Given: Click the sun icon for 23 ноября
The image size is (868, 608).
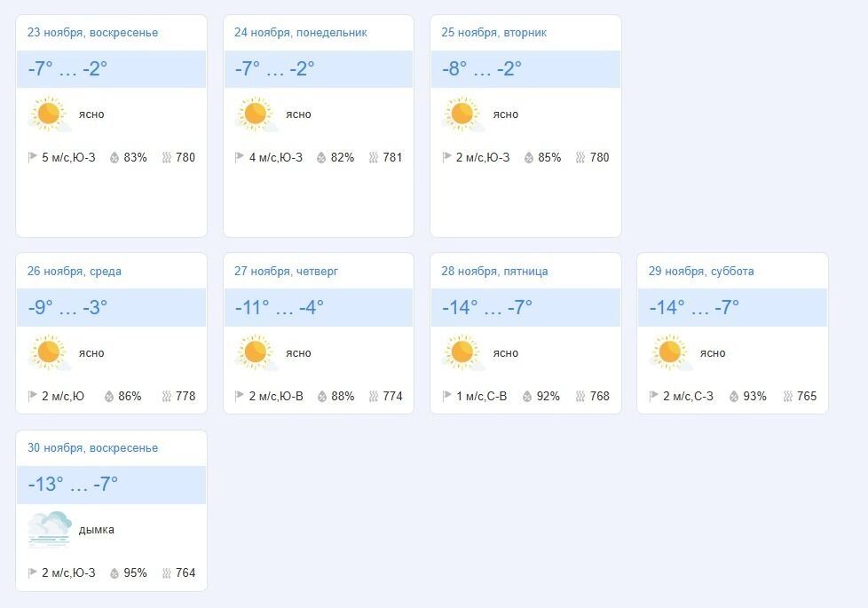Looking at the screenshot, I should (48, 114).
